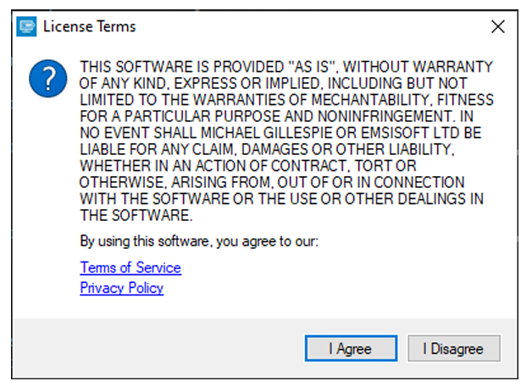Click the 'By using this software' sentence

(x=199, y=241)
